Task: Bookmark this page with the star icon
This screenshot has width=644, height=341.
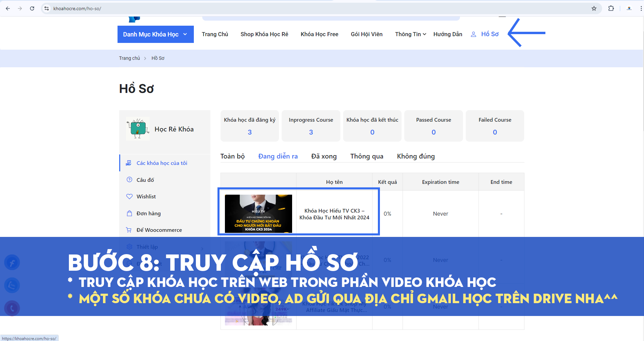Action: (x=594, y=8)
